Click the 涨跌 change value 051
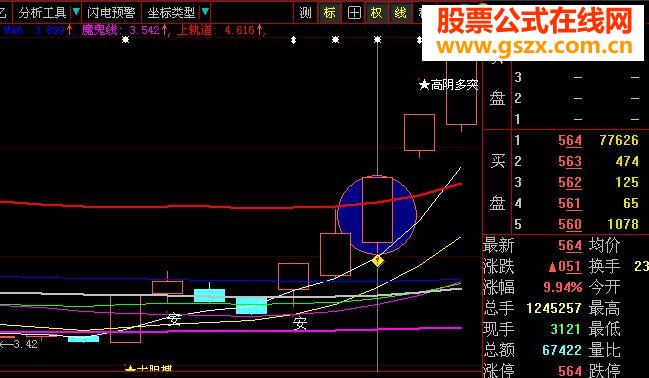The height and width of the screenshot is (378, 649). (x=565, y=267)
